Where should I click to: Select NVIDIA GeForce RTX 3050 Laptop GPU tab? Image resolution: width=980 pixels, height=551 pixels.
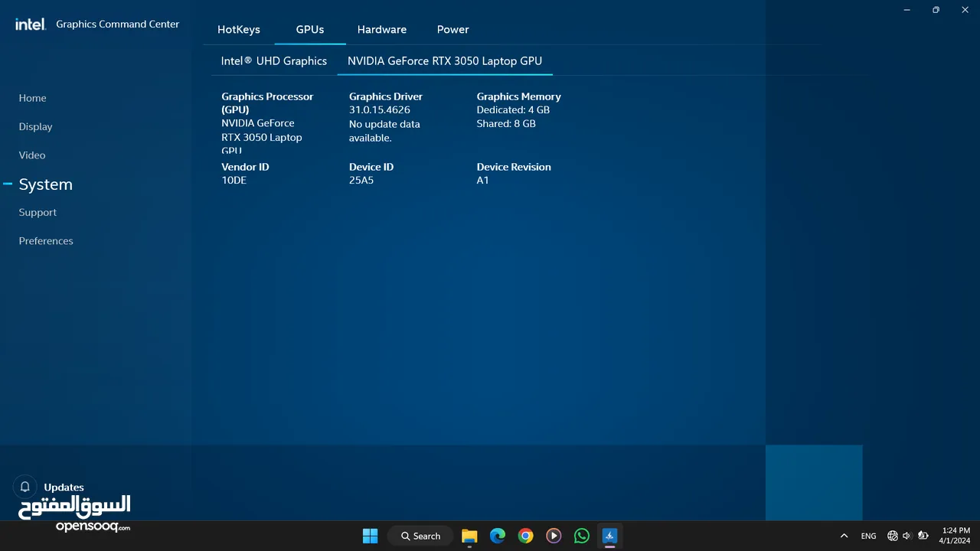tap(445, 60)
